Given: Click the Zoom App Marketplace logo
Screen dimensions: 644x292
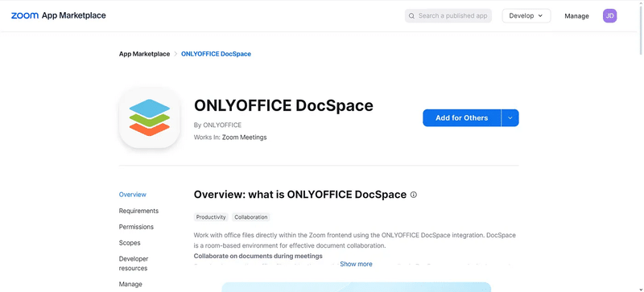Looking at the screenshot, I should 58,15.
